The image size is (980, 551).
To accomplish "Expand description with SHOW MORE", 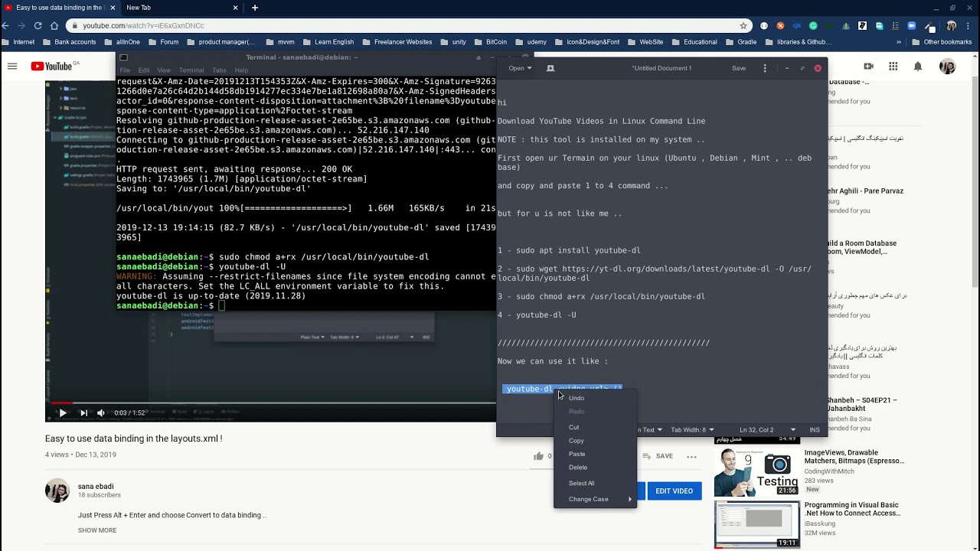I will (x=97, y=530).
